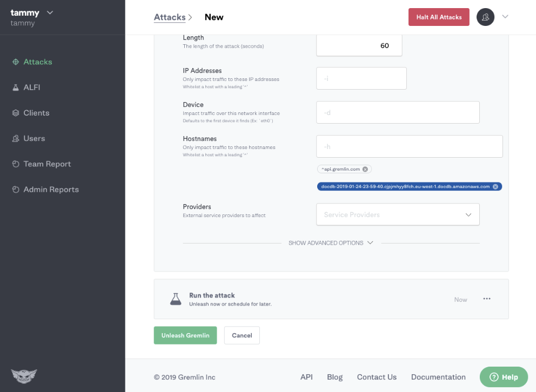Screen dimensions: 536x392
Task: Open the Service Providers dropdown
Action: click(398, 214)
